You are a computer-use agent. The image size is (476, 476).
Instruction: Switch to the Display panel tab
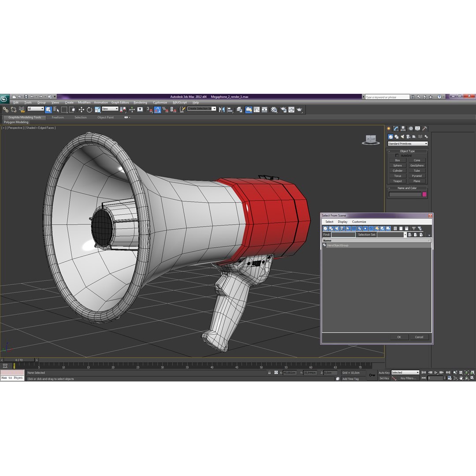418,128
